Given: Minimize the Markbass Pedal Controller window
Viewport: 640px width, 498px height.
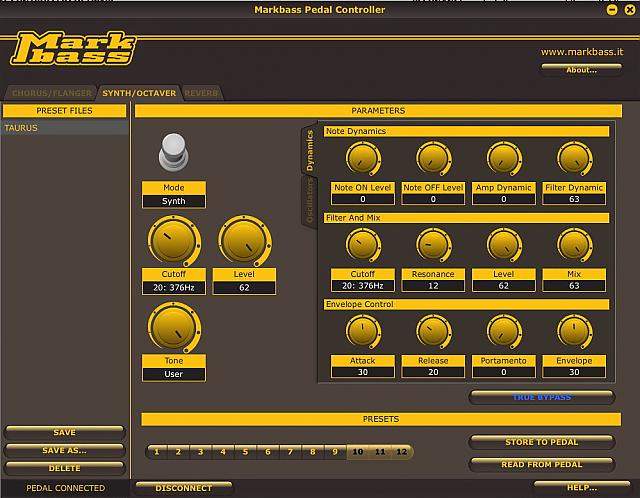Looking at the screenshot, I should point(612,9).
